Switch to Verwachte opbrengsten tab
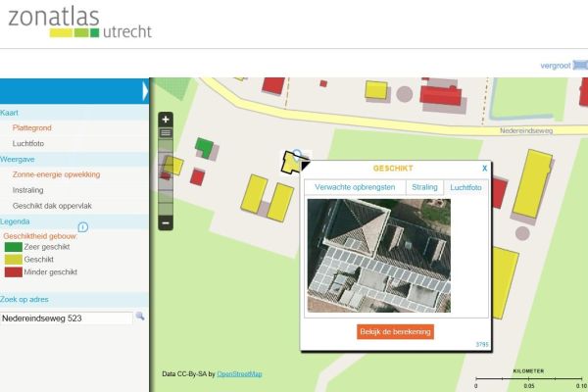This screenshot has height=392, width=588. click(355, 186)
